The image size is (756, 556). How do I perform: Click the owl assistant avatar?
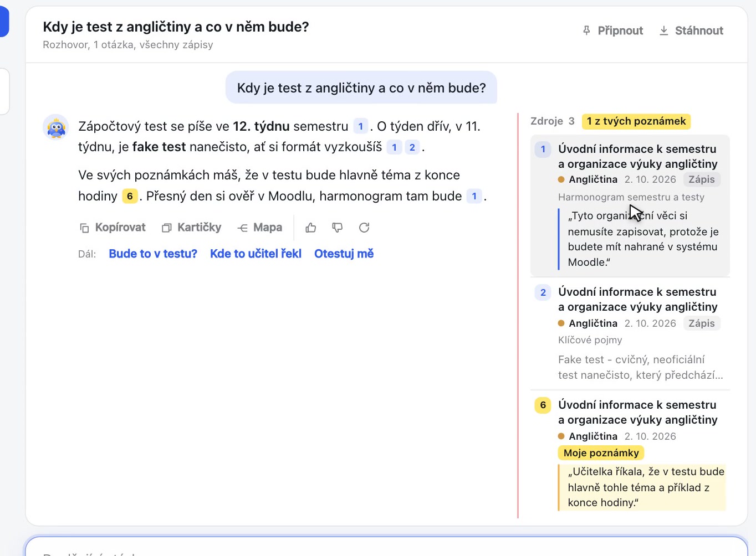[x=56, y=128]
